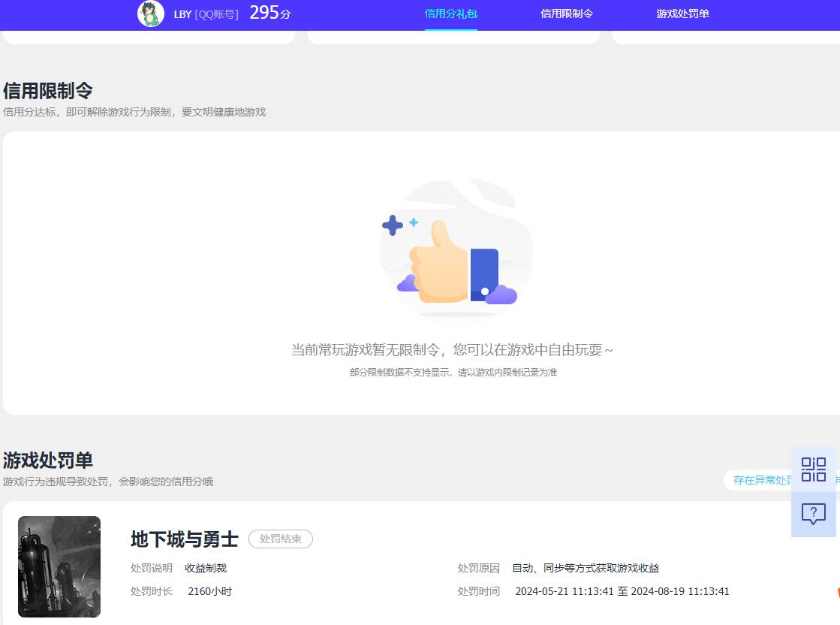840x625 pixels.
Task: Click the 收益制裁 penalty description text
Action: (x=204, y=568)
